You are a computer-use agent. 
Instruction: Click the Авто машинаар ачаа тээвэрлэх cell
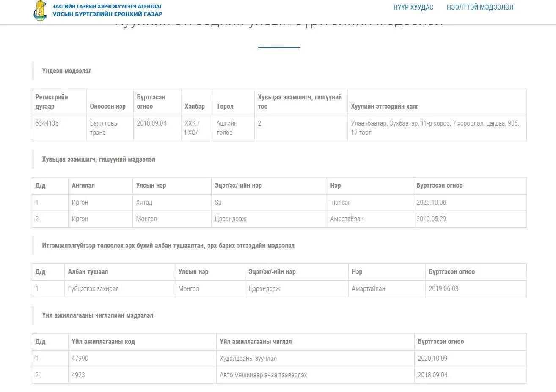(316, 375)
